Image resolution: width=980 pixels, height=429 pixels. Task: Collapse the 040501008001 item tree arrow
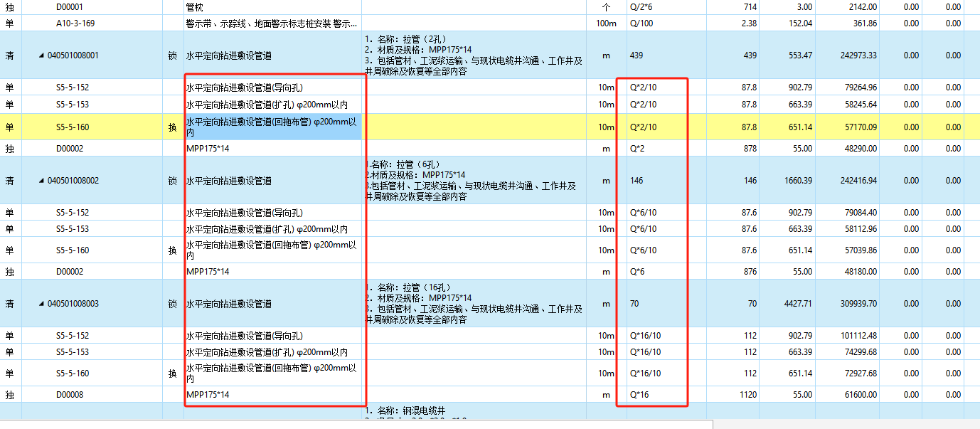(x=41, y=55)
